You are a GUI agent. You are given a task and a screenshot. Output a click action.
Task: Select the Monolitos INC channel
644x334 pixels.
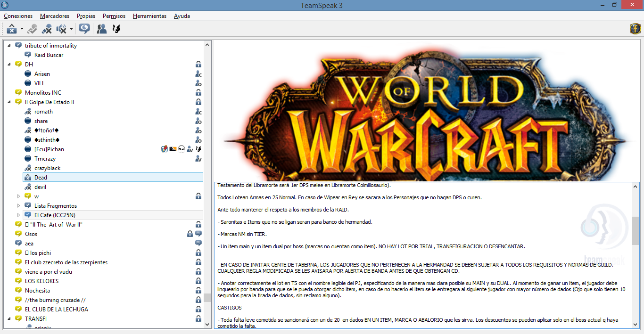pyautogui.click(x=43, y=93)
